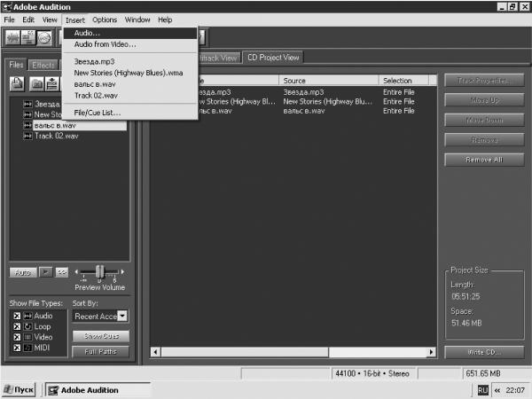The image size is (532, 399).
Task: Click the Insert into CD icon in Files panel
Action: click(x=52, y=84)
